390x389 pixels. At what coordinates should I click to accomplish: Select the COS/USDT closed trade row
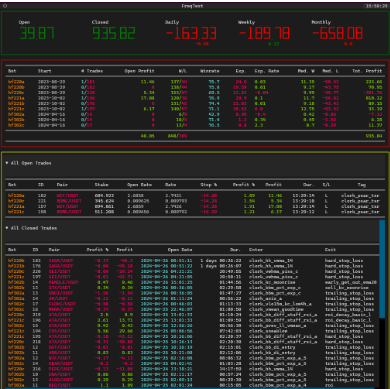[193, 331]
